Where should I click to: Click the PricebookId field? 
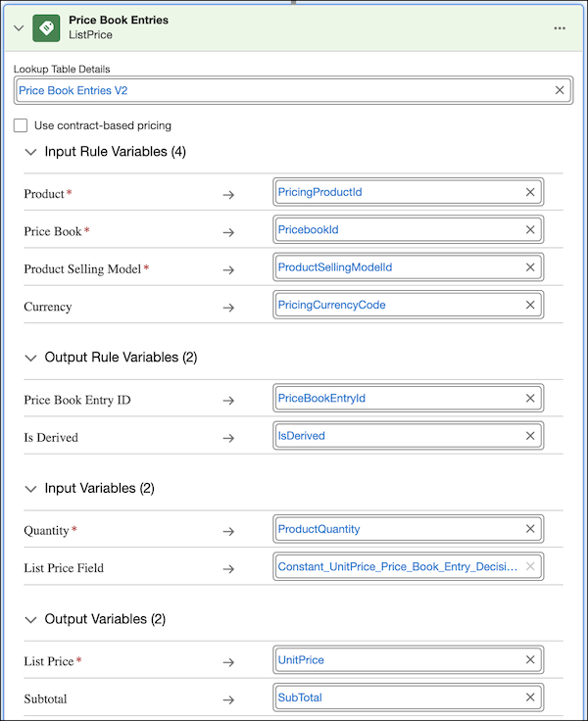pos(408,229)
